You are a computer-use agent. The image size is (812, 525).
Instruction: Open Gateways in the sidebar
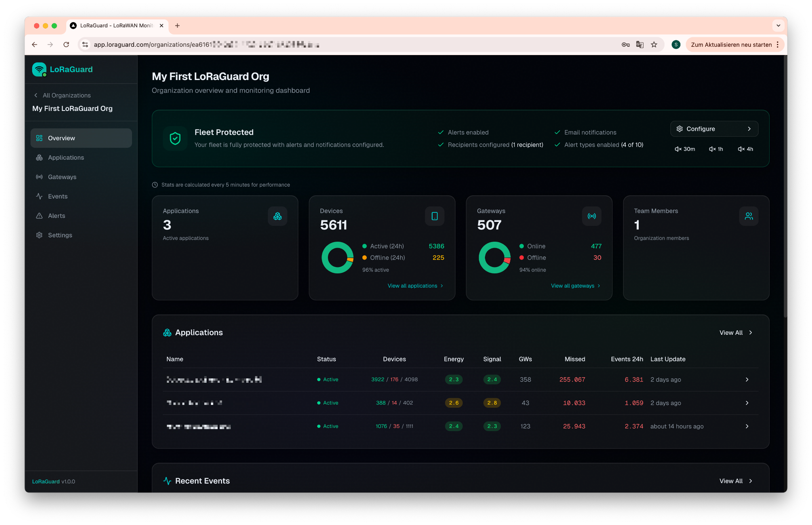62,177
